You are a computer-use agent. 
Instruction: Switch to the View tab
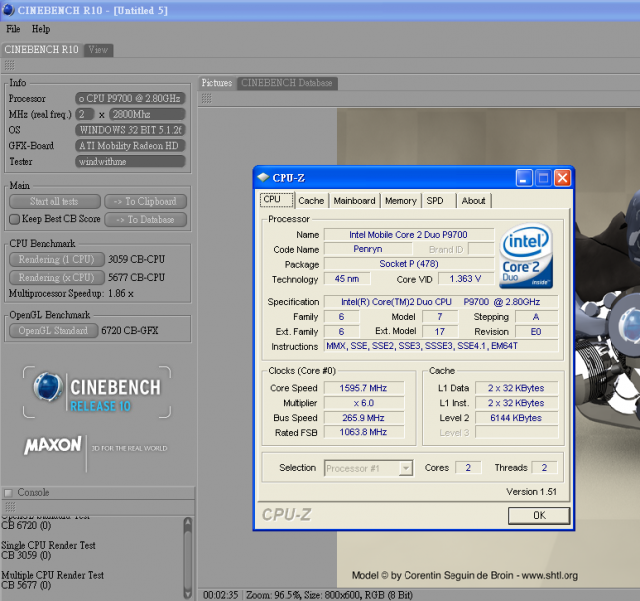(98, 50)
